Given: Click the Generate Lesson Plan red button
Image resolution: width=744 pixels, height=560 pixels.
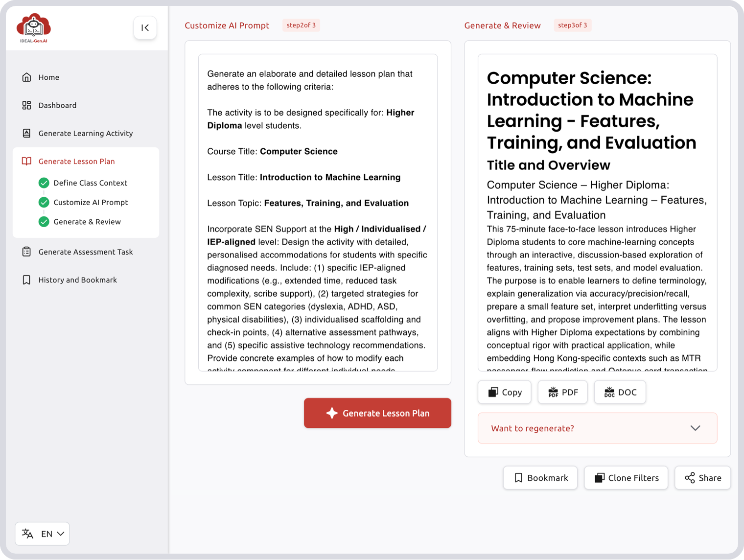Looking at the screenshot, I should click(377, 413).
